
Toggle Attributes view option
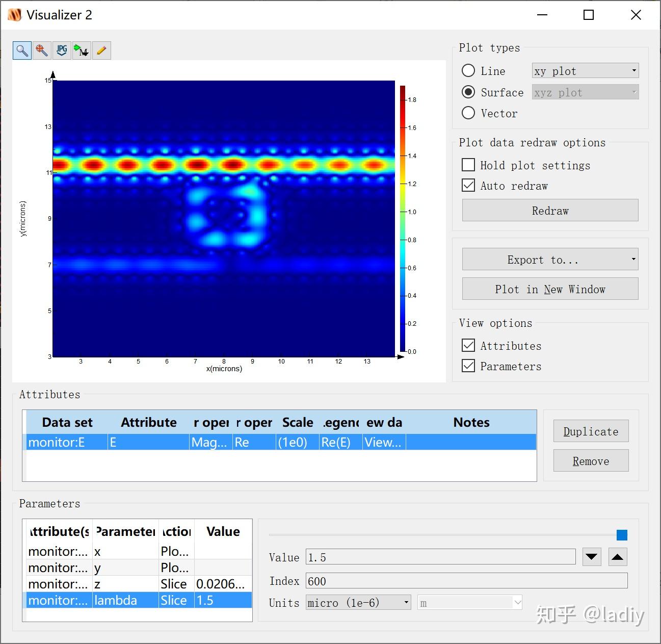[468, 345]
